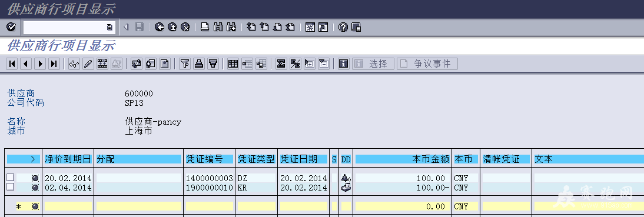Image resolution: width=644 pixels, height=217 pixels.
Task: Go back with green Back icon
Action: 160,27
